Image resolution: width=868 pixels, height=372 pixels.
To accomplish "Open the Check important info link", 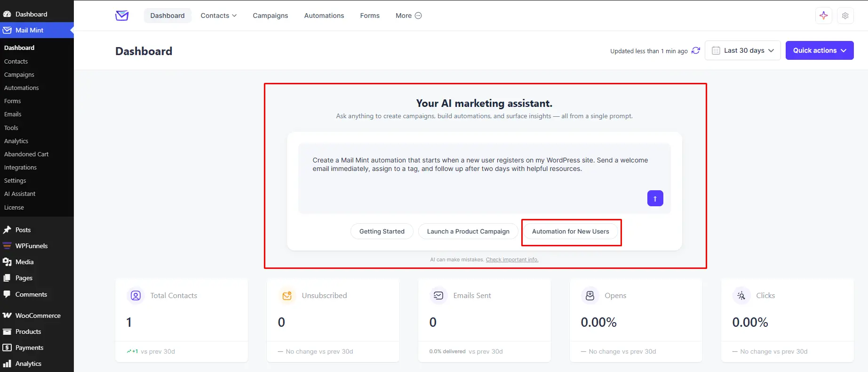I will click(512, 259).
